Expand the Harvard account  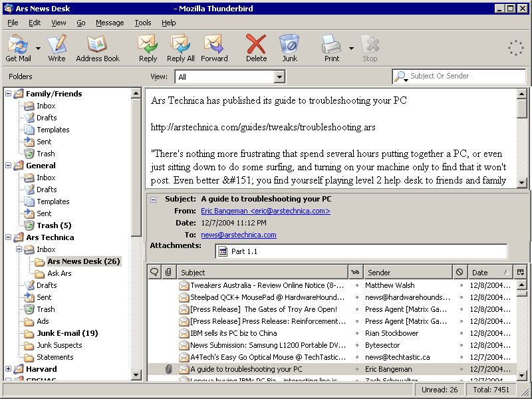tap(9, 368)
